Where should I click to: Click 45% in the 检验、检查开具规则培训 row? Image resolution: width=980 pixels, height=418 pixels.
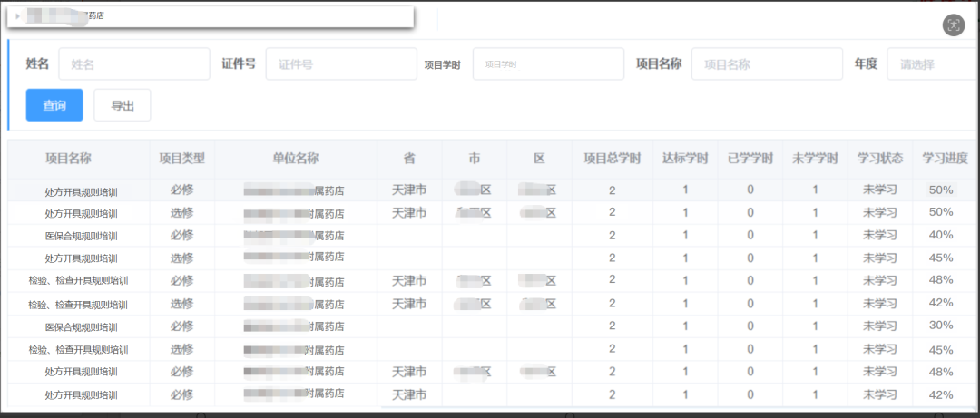point(941,349)
